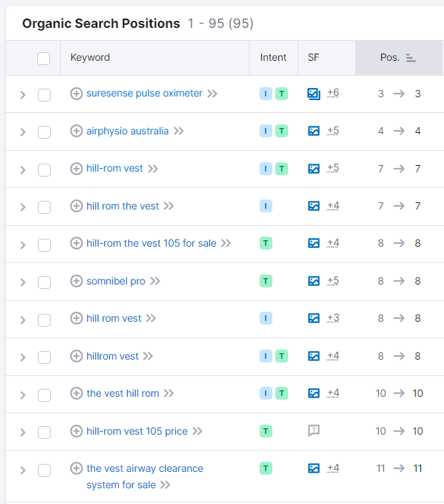Viewport: 444px width, 504px height.
Task: Toggle the select-all checkbox in table header
Action: click(44, 59)
